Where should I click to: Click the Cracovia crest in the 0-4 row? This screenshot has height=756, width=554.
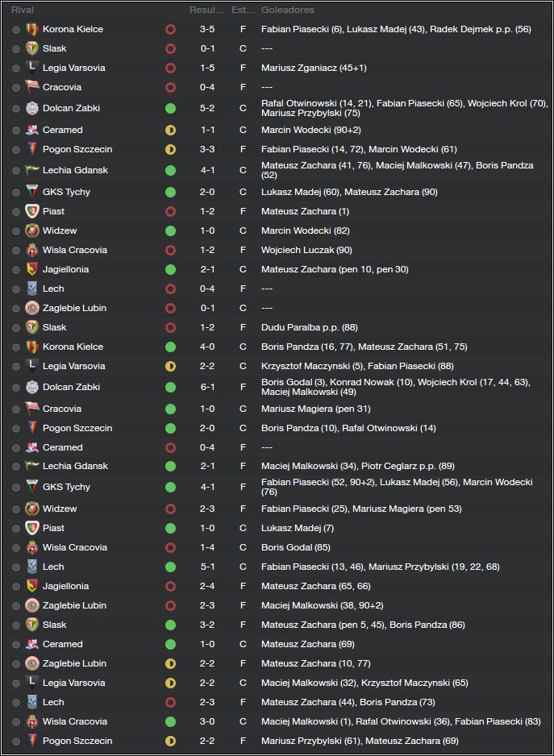coord(31,87)
